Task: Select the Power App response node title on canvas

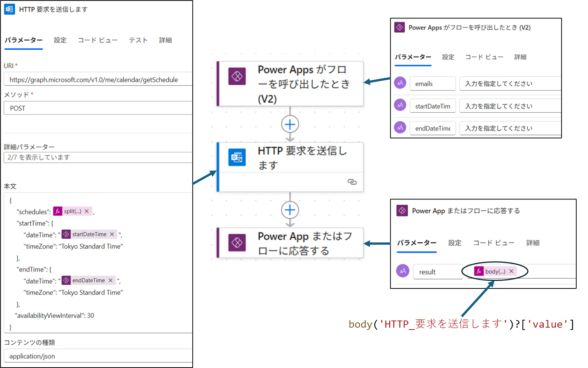Action: [305, 243]
